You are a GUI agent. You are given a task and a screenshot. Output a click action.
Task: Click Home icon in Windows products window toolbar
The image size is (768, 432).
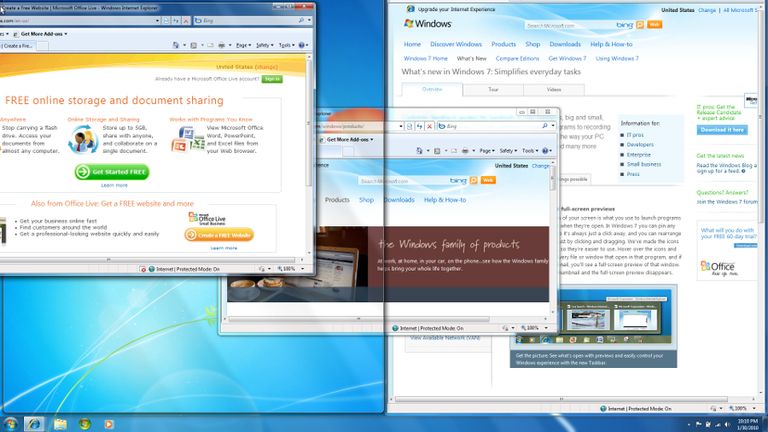pyautogui.click(x=419, y=151)
